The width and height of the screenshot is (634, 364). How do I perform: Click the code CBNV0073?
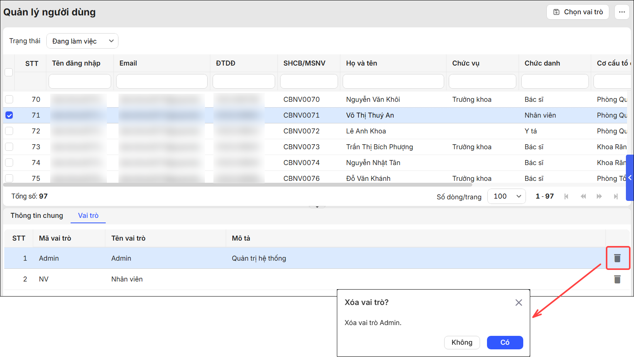pyautogui.click(x=301, y=147)
